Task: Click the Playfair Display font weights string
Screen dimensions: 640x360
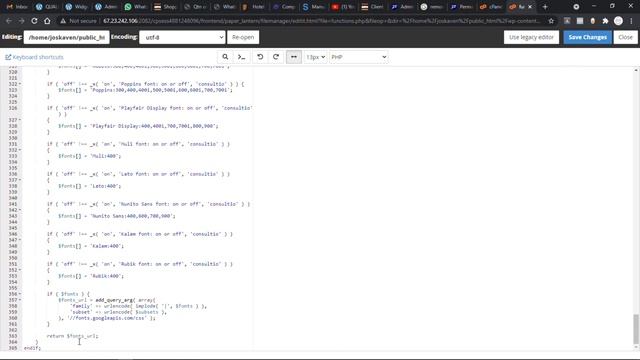Action: click(154, 126)
